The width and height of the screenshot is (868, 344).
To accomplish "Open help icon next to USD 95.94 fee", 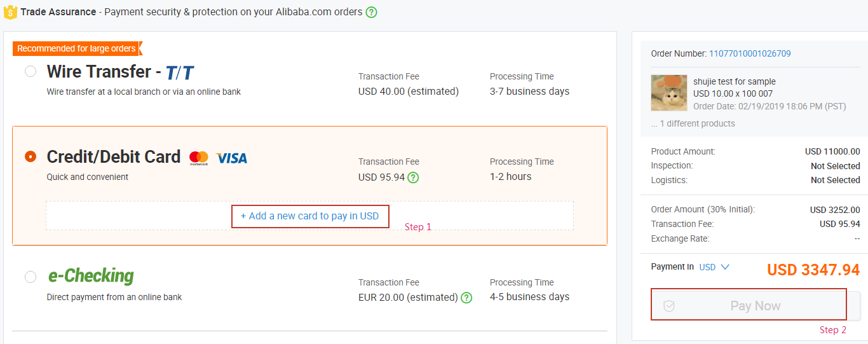I will [413, 177].
